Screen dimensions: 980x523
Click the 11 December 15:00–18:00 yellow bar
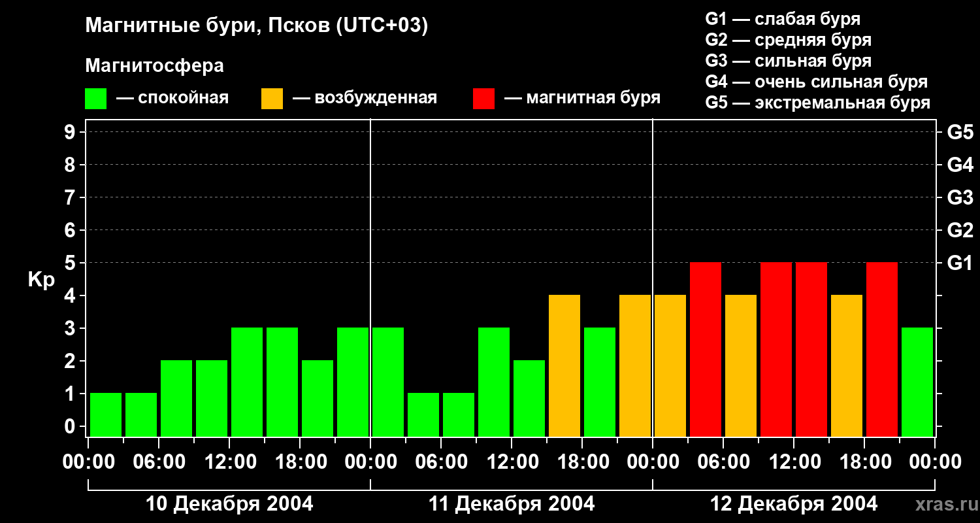[x=564, y=365]
